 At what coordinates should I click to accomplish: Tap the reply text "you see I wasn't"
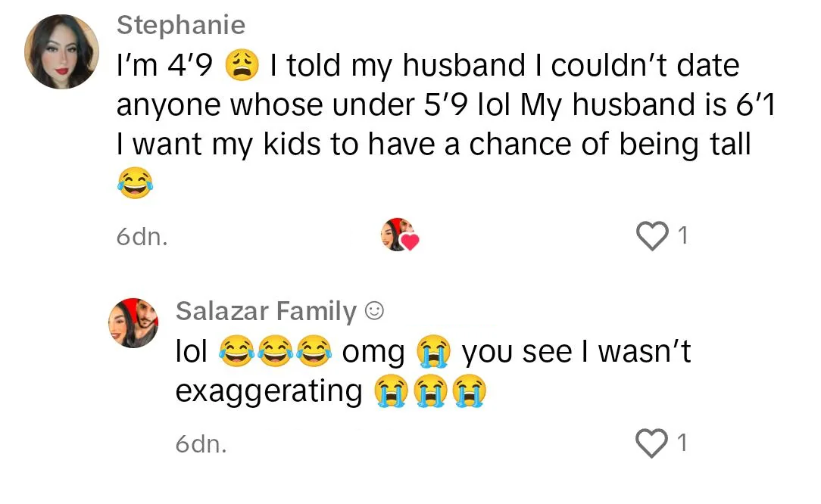pyautogui.click(x=576, y=351)
